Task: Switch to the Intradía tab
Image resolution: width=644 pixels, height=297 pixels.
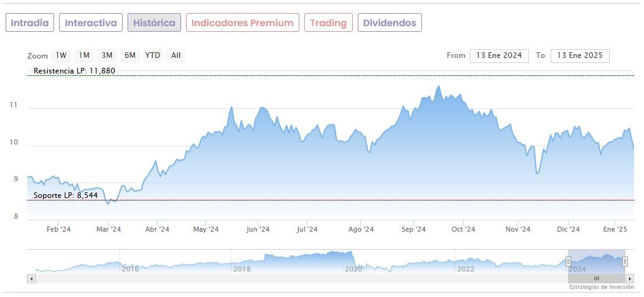Action: [x=30, y=23]
